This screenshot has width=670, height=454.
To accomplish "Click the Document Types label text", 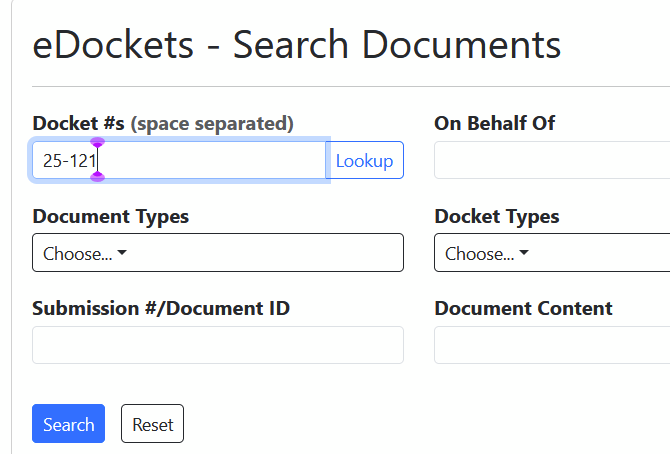I will 110,216.
